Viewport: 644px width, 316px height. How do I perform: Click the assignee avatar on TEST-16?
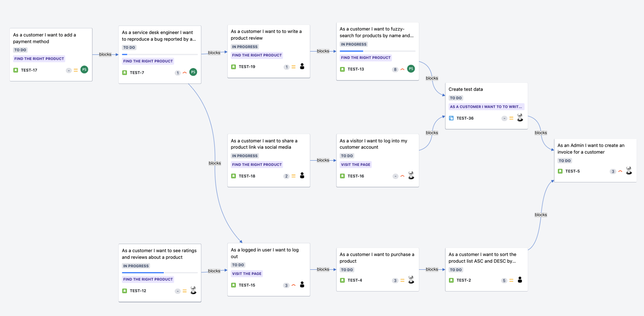(411, 176)
